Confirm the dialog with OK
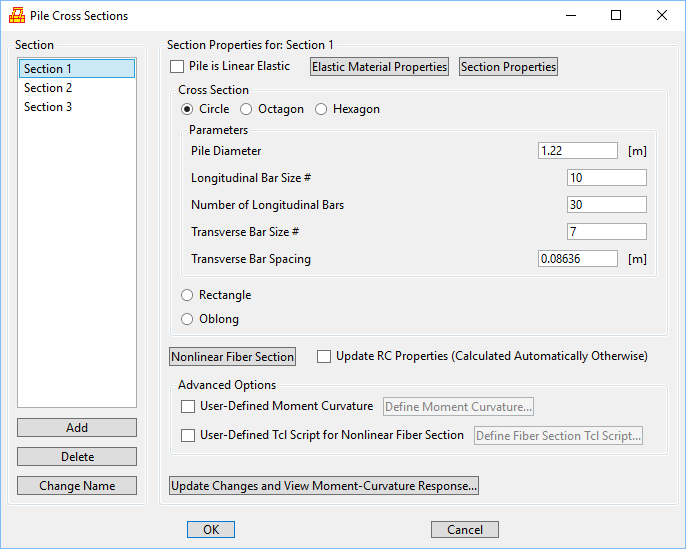686x549 pixels. (x=211, y=530)
